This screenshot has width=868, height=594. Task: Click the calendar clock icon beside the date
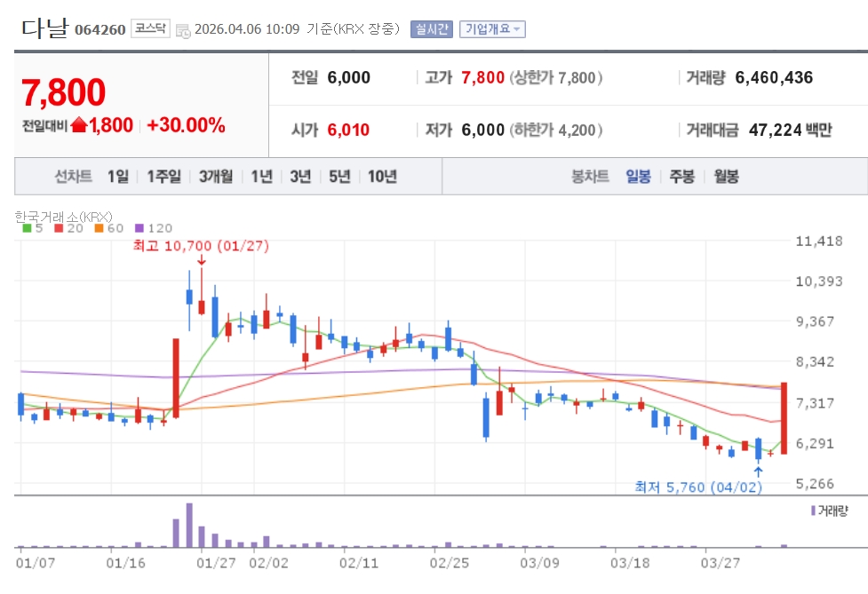coord(183,31)
